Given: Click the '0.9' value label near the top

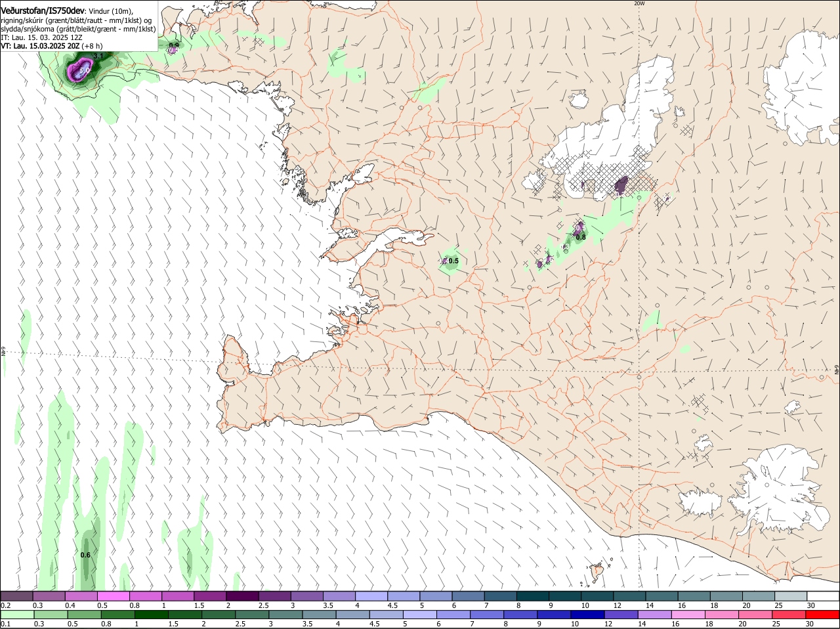Looking at the screenshot, I should pos(174,45).
